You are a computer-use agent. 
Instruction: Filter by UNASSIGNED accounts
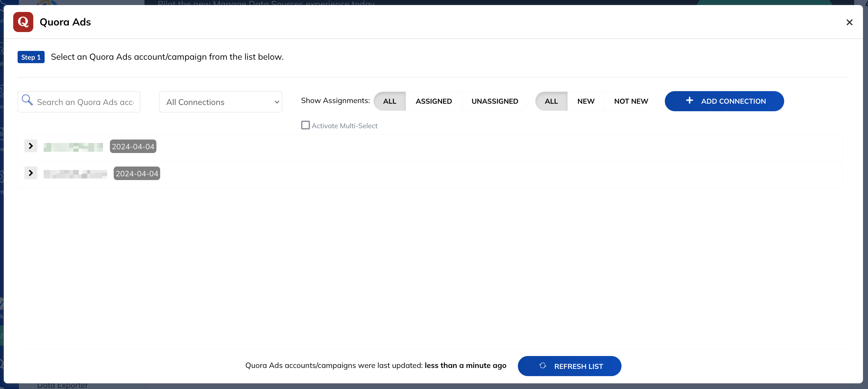click(495, 101)
